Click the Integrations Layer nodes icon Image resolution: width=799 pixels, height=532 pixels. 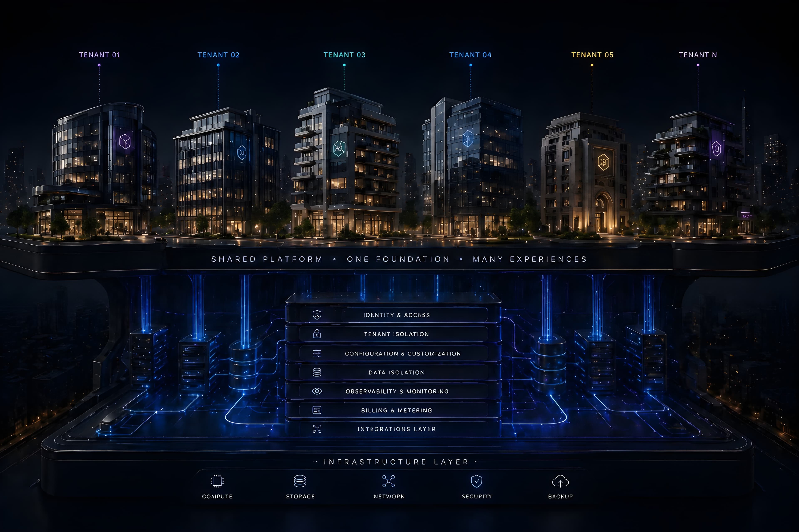click(x=317, y=429)
